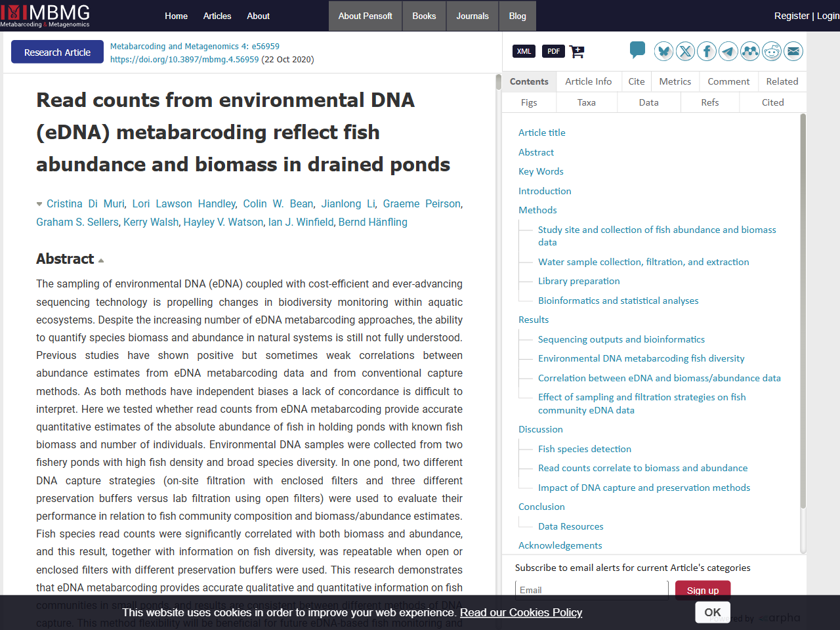Click the Email subscription input field
The width and height of the screenshot is (840, 630).
tap(592, 590)
